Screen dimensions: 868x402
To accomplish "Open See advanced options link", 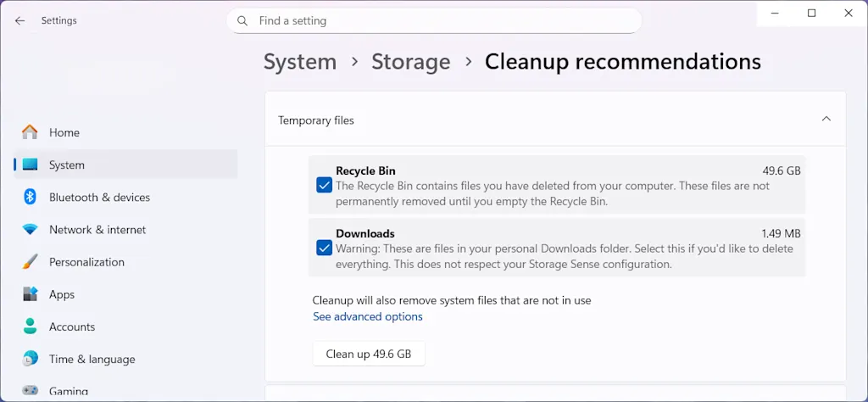I will 367,316.
